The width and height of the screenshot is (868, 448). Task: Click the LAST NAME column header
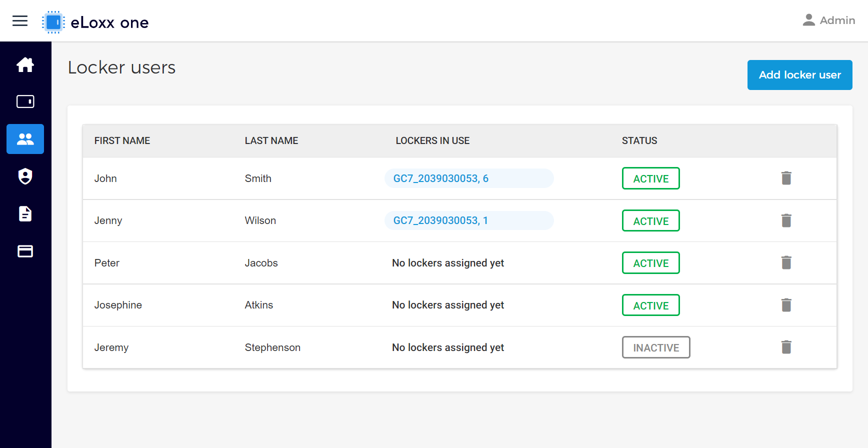(271, 141)
